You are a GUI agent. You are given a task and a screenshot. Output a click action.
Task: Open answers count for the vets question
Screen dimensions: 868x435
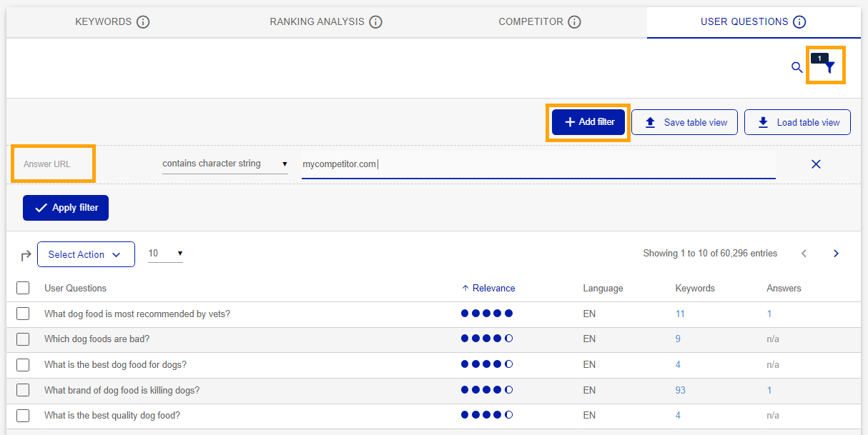pos(769,314)
